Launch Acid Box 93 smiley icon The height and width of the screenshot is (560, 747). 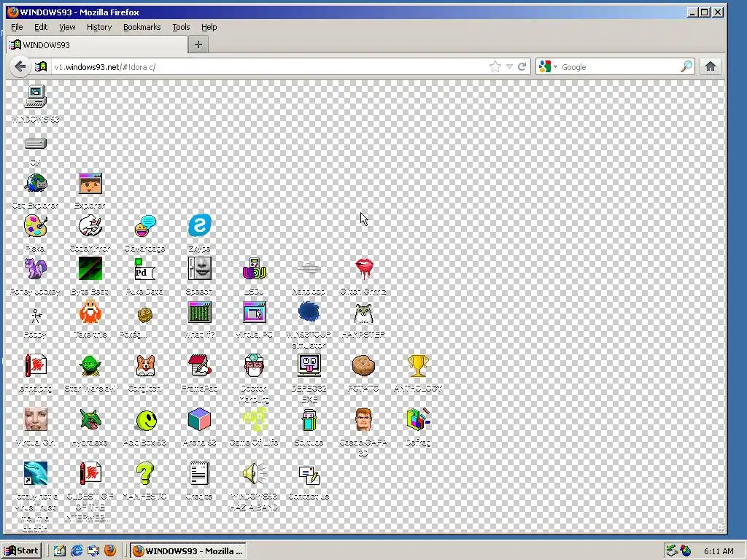[146, 420]
